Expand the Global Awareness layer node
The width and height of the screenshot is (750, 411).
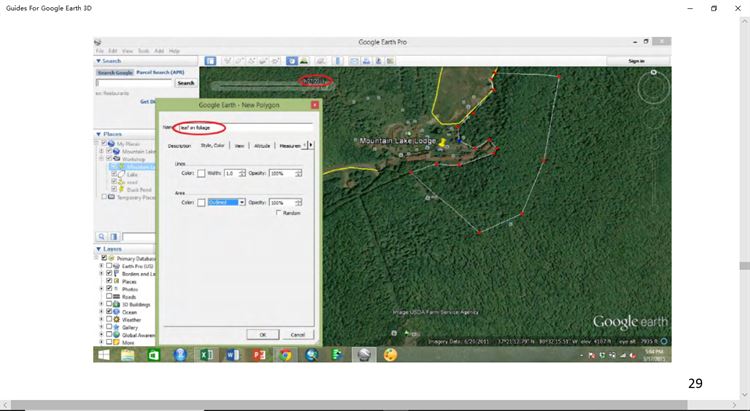click(101, 335)
